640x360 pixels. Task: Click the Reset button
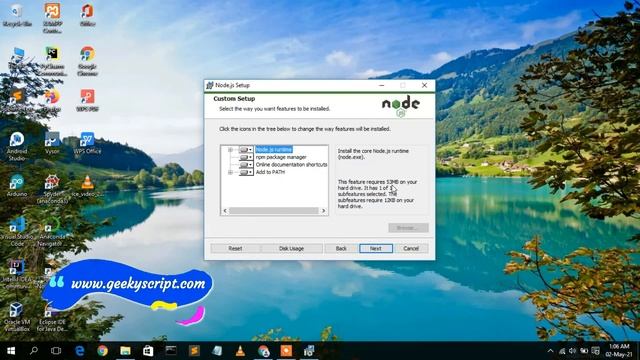[x=235, y=248]
